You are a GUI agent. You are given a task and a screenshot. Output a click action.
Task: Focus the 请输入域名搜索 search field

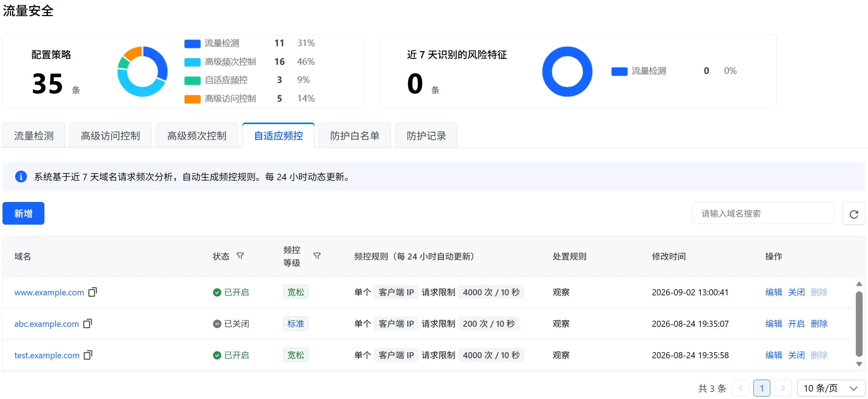click(x=763, y=213)
